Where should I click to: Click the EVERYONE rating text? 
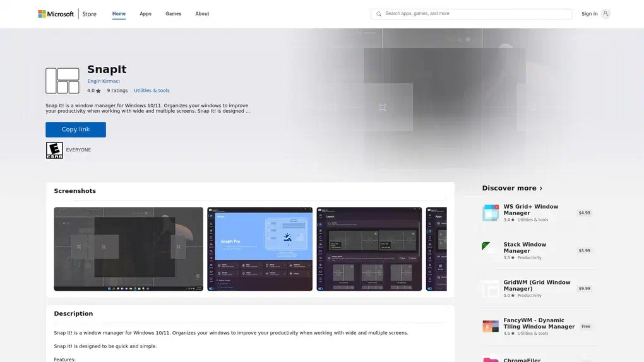click(78, 150)
